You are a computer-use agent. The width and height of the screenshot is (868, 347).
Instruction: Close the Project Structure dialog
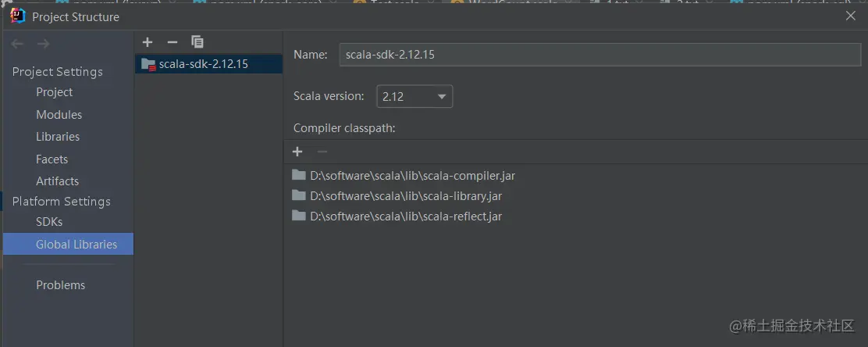pos(851,16)
